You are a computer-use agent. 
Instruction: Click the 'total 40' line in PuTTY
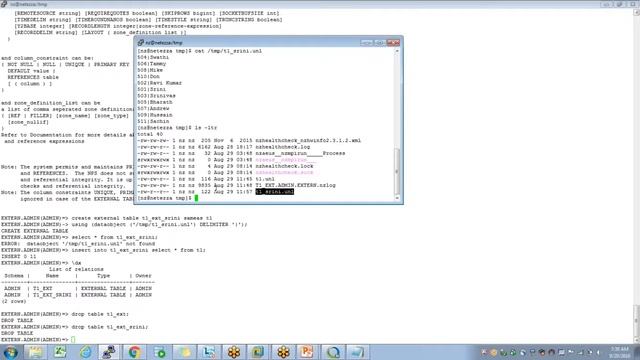coord(150,134)
